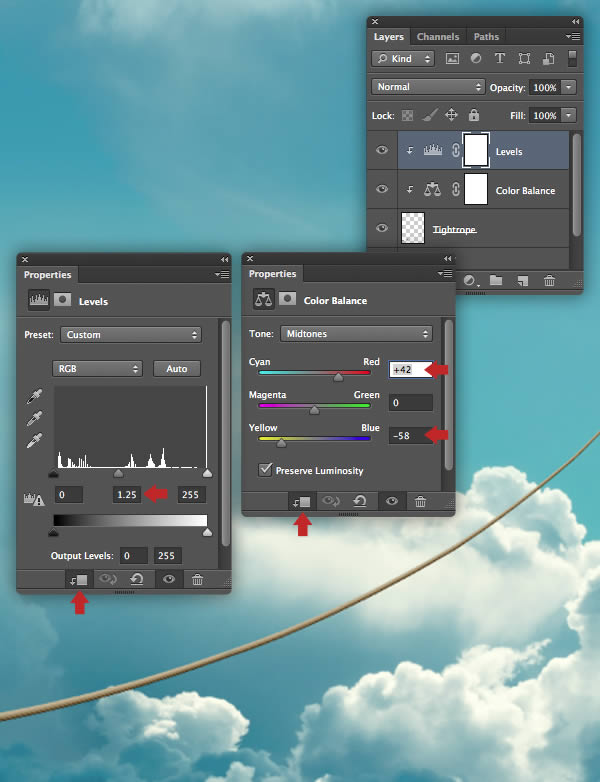Filter layers by smart object icon
Image resolution: width=600 pixels, height=782 pixels.
click(548, 59)
